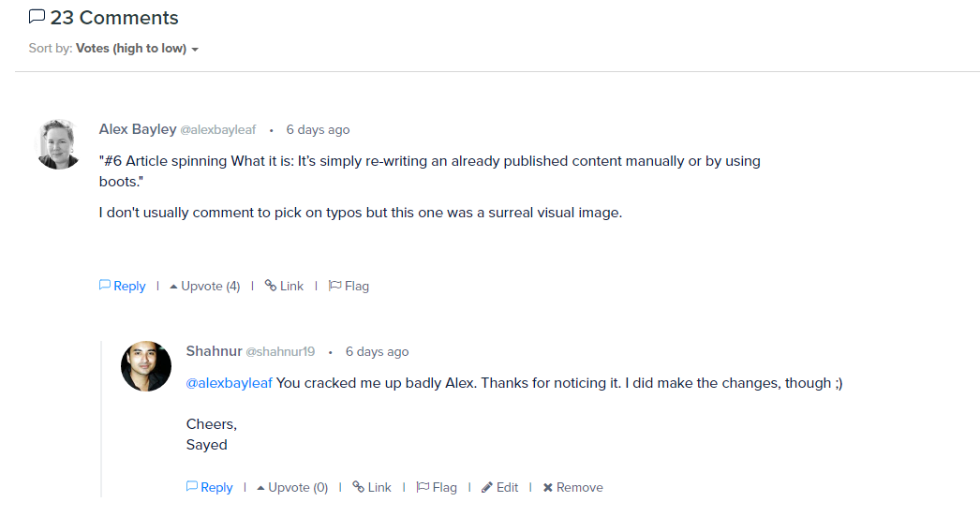Flag Shahnur's reply
The width and height of the screenshot is (980, 517).
[437, 488]
